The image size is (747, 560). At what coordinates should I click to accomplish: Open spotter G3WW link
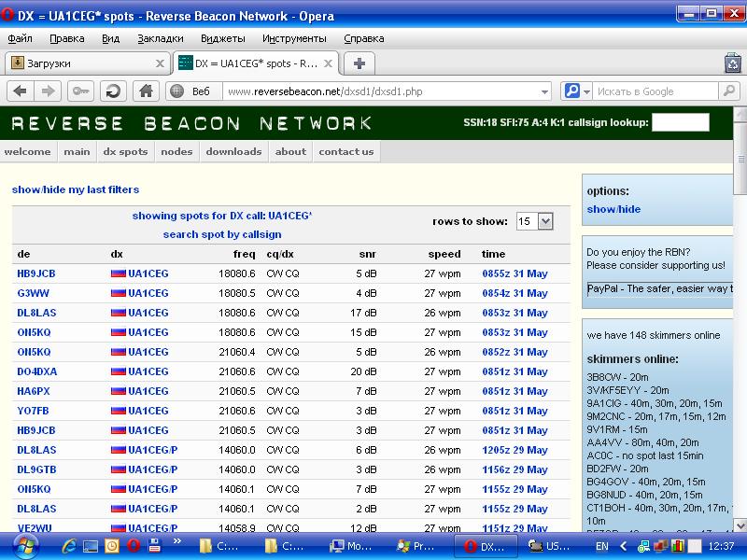[34, 293]
